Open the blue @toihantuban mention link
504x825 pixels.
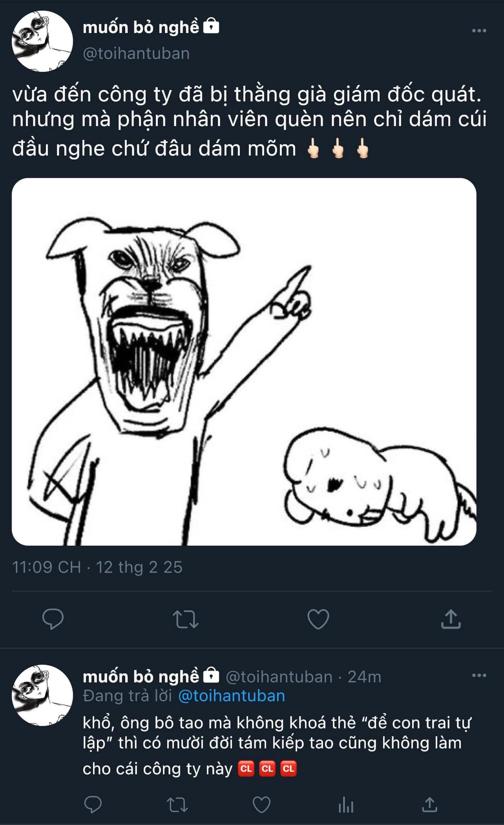[x=231, y=696]
